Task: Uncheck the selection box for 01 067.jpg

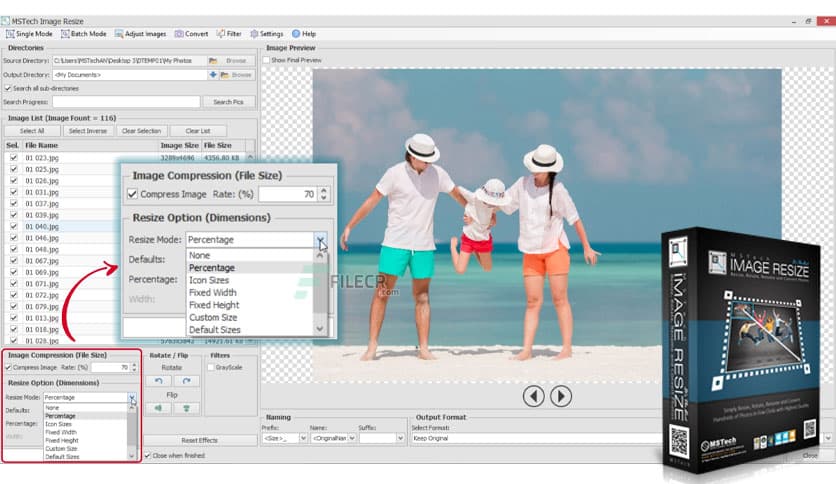Action: point(13,261)
